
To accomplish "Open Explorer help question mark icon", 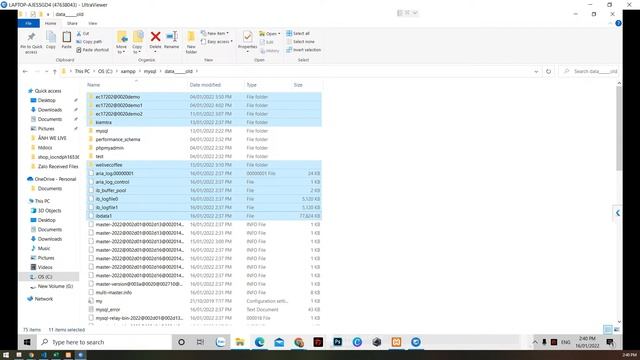I will pyautogui.click(x=618, y=24).
